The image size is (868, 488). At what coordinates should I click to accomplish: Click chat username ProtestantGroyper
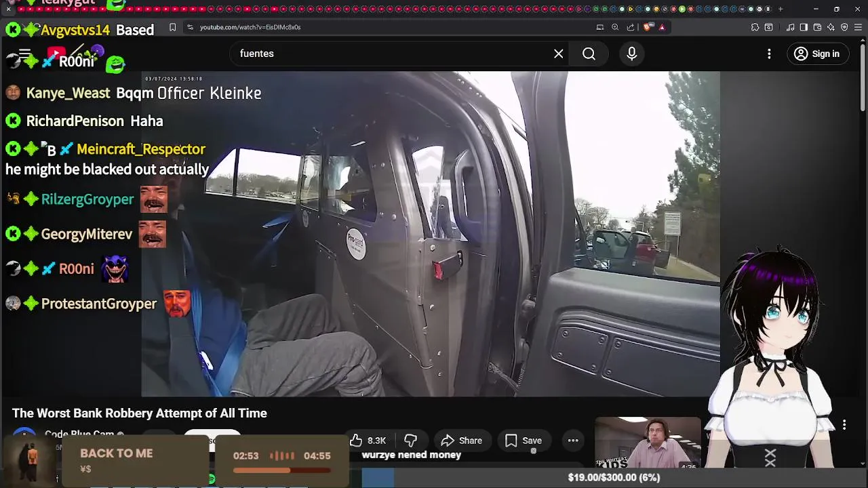(99, 304)
